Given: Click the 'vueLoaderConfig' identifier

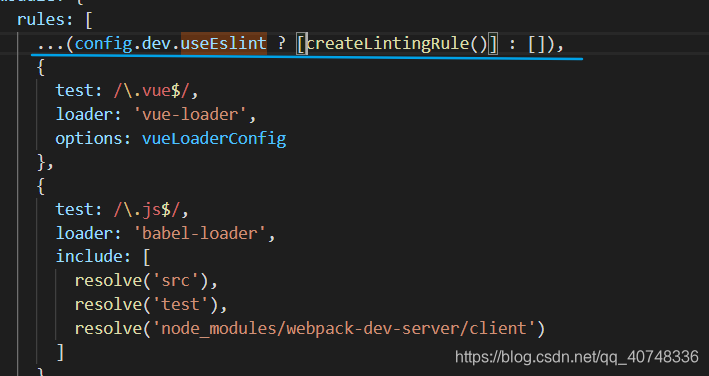Looking at the screenshot, I should 214,139.
